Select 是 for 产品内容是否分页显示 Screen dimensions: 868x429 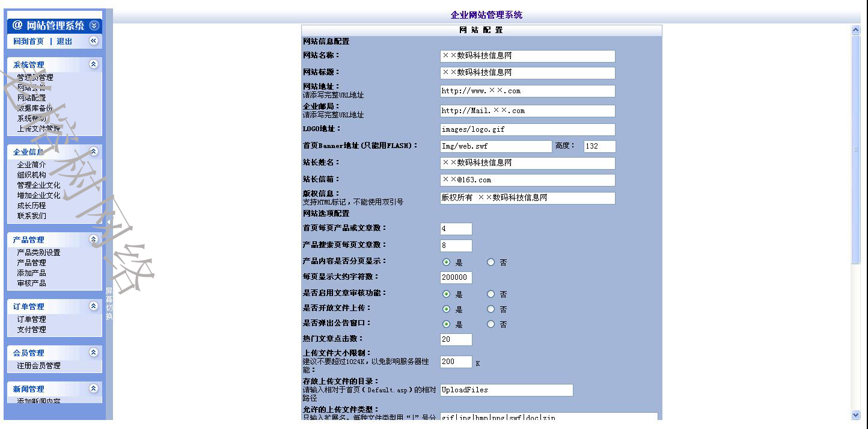[446, 262]
